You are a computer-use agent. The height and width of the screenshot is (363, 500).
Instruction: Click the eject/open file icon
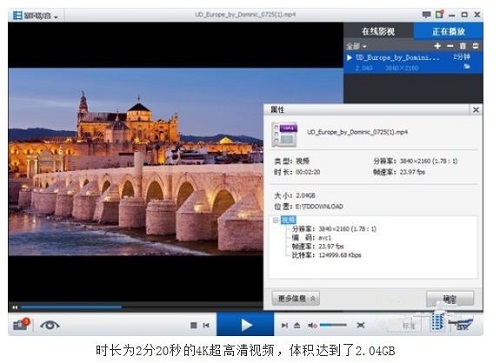297,325
